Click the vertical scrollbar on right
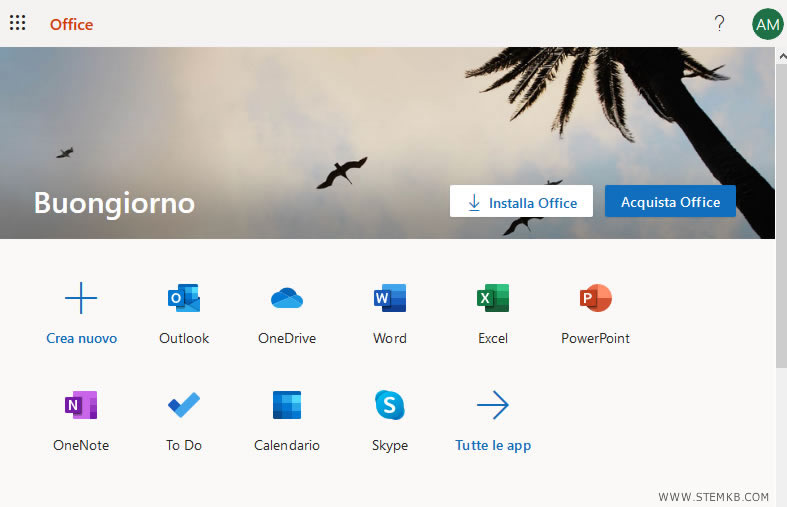 (x=781, y=210)
